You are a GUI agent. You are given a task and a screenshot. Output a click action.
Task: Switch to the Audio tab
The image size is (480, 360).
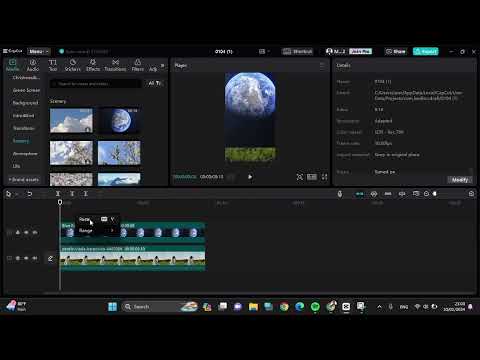coord(33,65)
